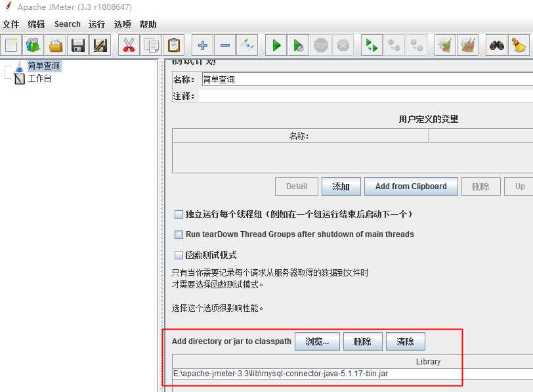Click the Detail button

pos(297,186)
